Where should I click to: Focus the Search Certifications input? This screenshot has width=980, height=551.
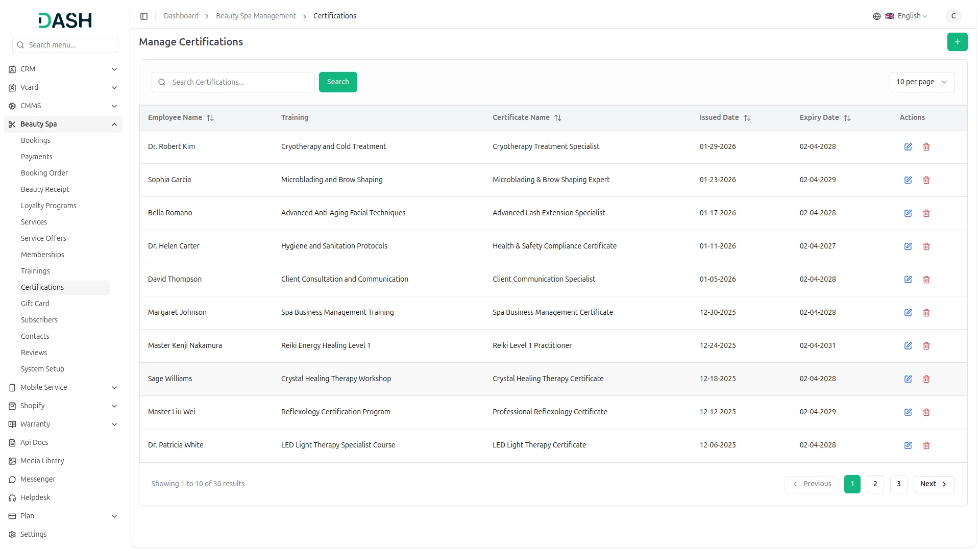pos(233,82)
